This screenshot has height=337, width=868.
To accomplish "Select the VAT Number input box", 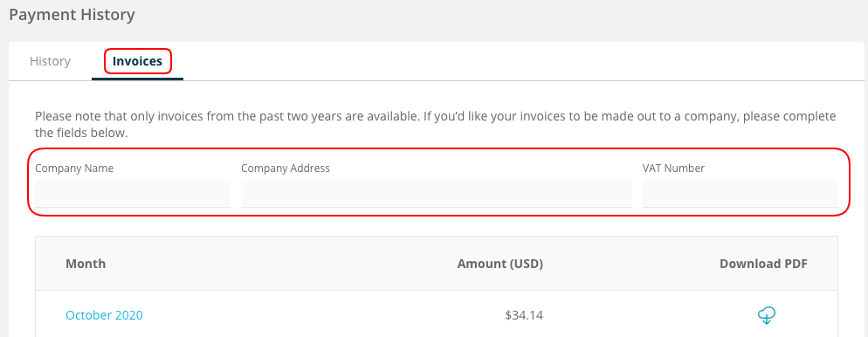I will (x=741, y=194).
